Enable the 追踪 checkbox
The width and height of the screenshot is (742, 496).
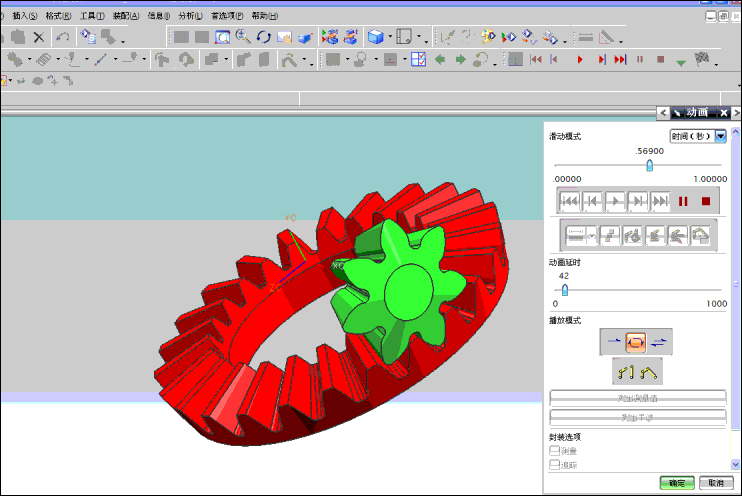(555, 464)
